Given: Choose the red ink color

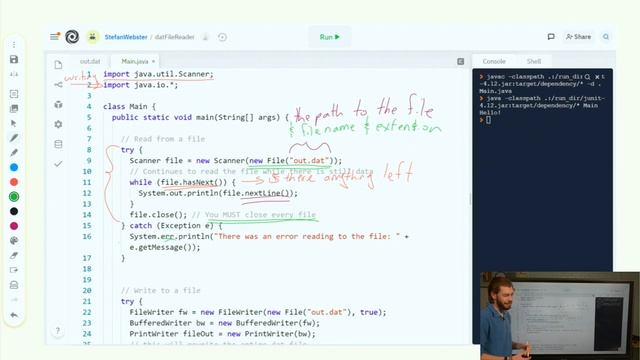Looking at the screenshot, I should tap(14, 182).
